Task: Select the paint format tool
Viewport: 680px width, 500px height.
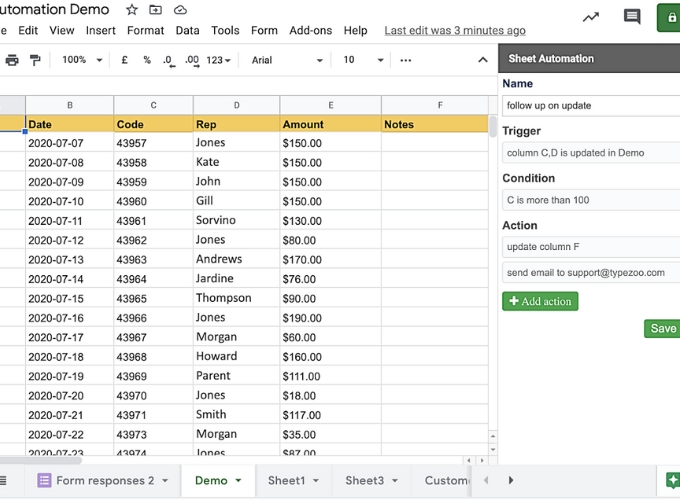Action: (35, 60)
